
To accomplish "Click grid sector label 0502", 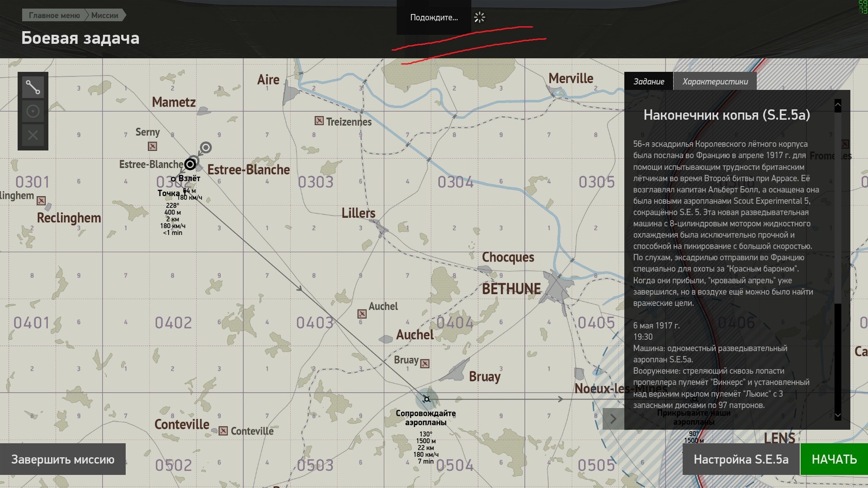I will coord(174,465).
